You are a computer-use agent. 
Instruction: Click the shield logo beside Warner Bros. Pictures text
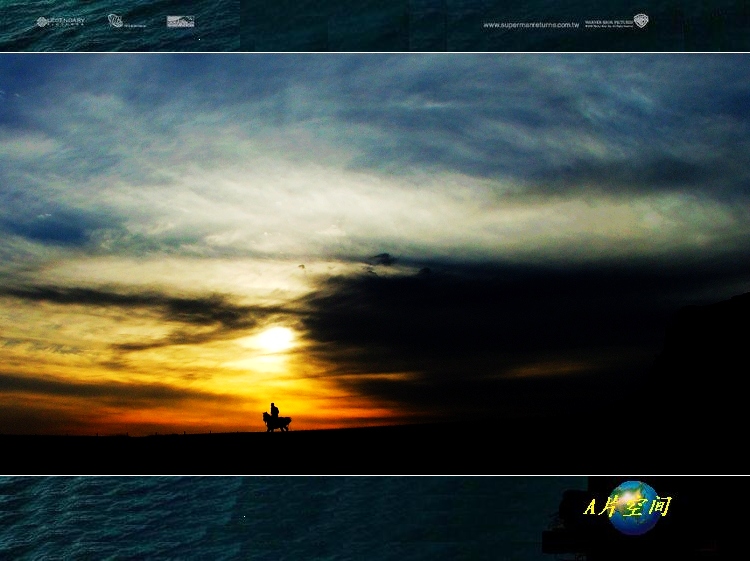[x=641, y=21]
